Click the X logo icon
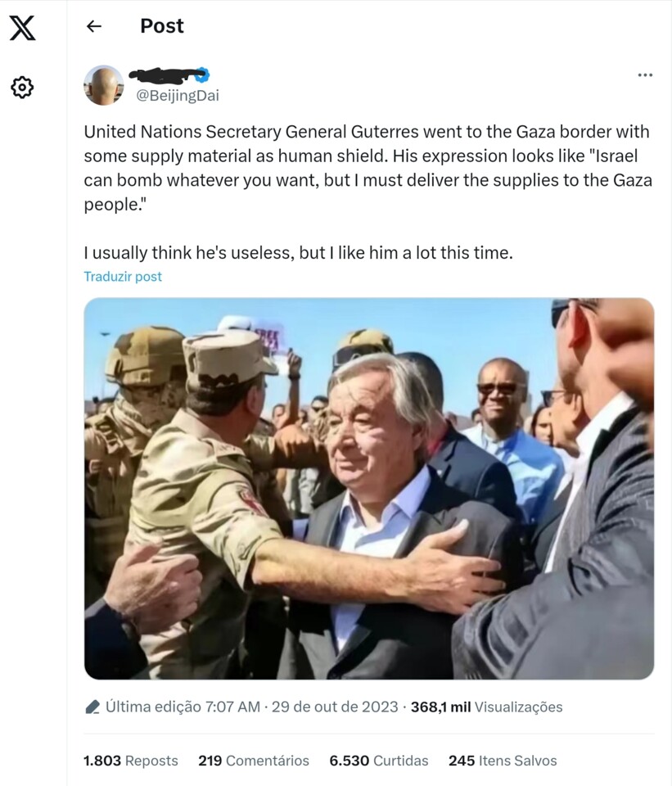The image size is (672, 786). pyautogui.click(x=23, y=28)
